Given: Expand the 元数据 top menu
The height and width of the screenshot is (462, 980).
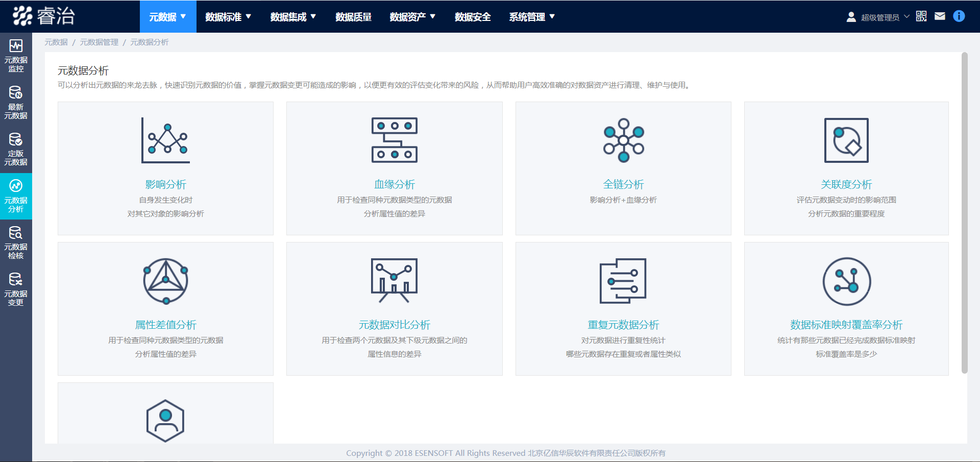Looking at the screenshot, I should 168,17.
